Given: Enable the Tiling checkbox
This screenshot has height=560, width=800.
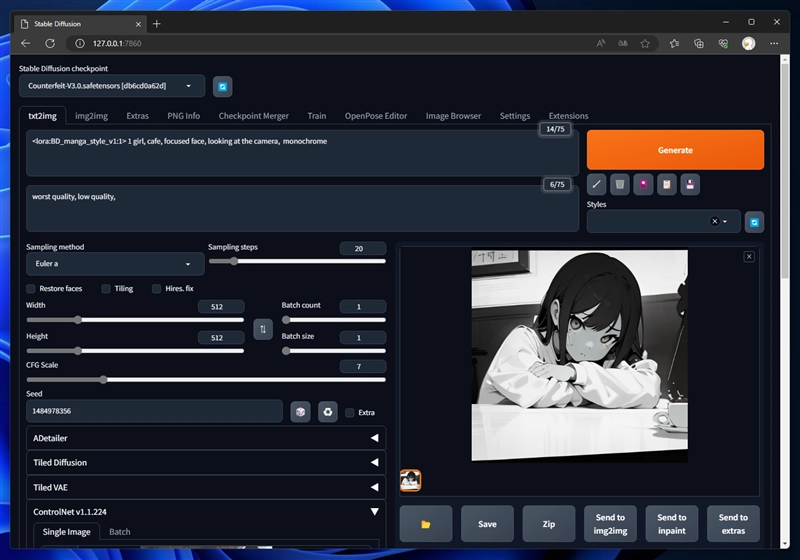Looking at the screenshot, I should (x=106, y=289).
